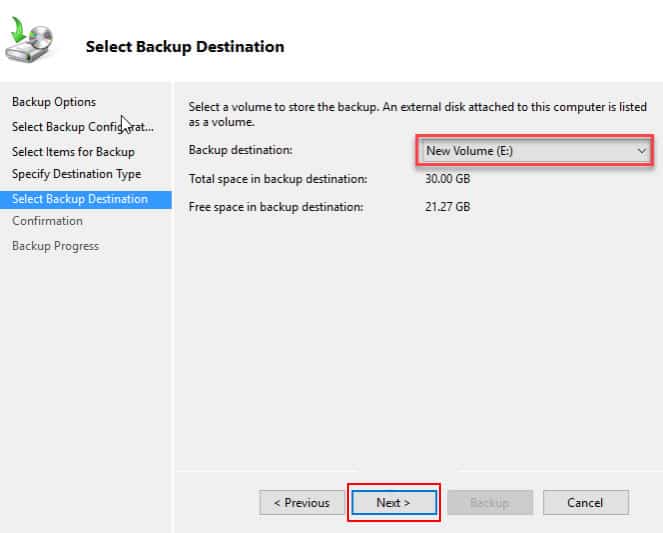The width and height of the screenshot is (663, 533).
Task: Go to Select Items for Backup step
Action: 74,152
